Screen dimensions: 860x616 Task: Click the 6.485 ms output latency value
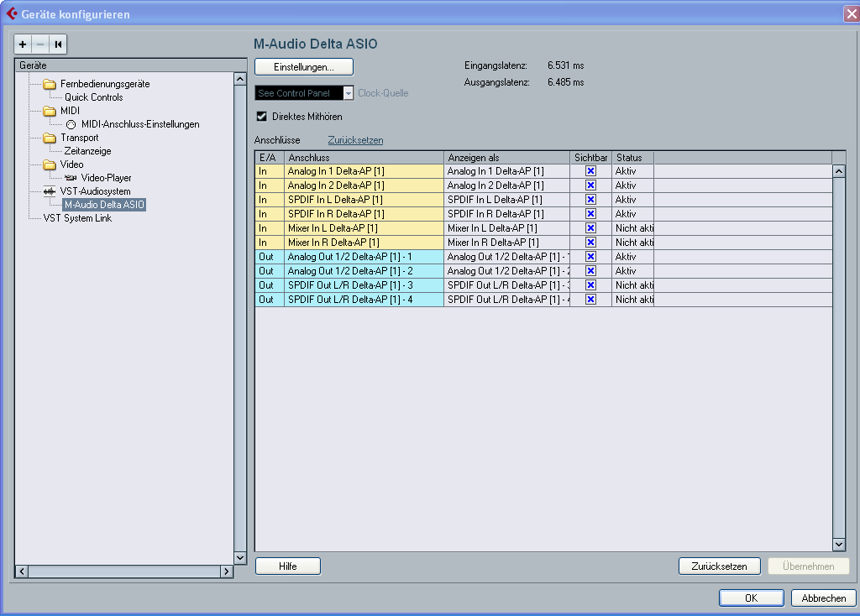pos(565,82)
